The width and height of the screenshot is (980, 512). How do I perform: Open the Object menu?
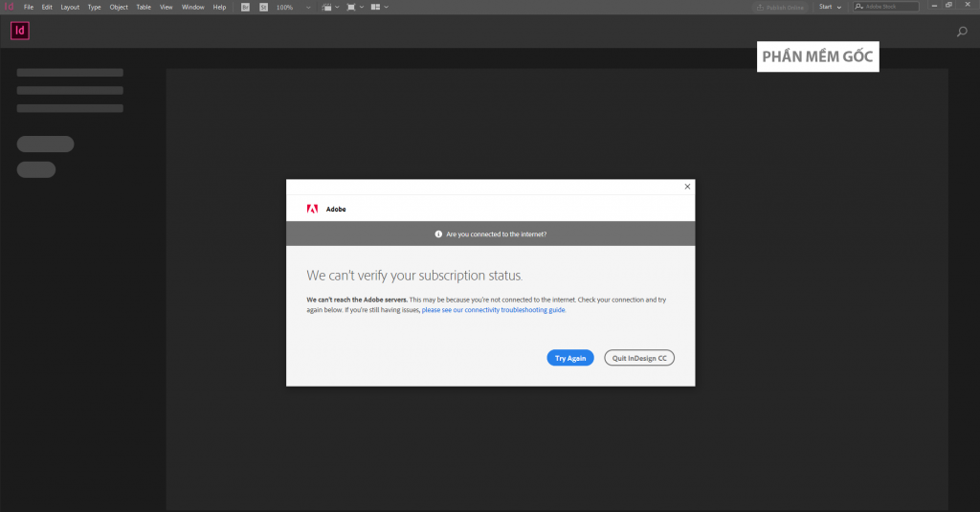coord(119,8)
